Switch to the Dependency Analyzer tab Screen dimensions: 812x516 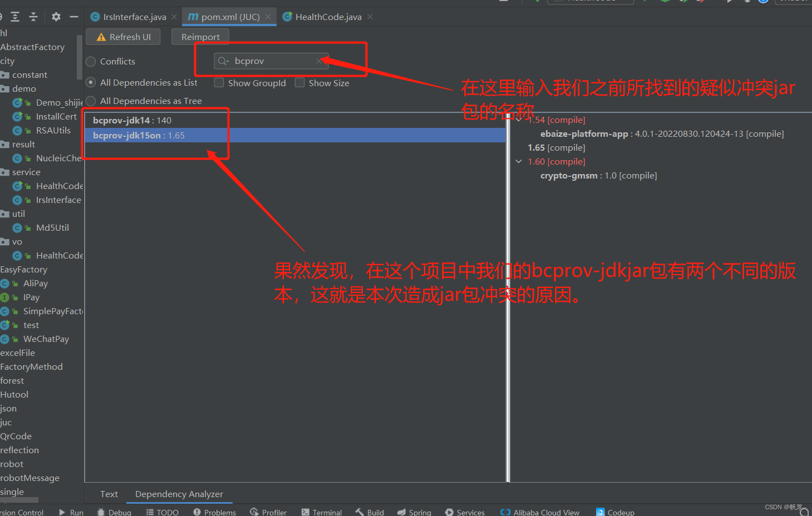tap(179, 494)
